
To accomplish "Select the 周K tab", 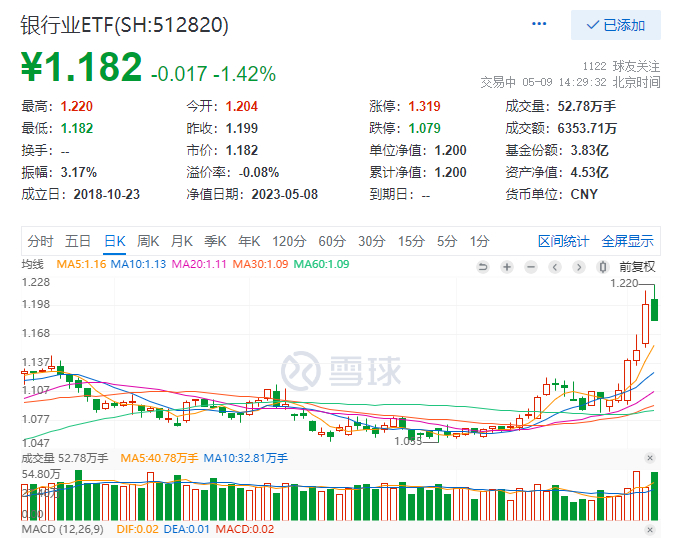I will click(x=148, y=241).
